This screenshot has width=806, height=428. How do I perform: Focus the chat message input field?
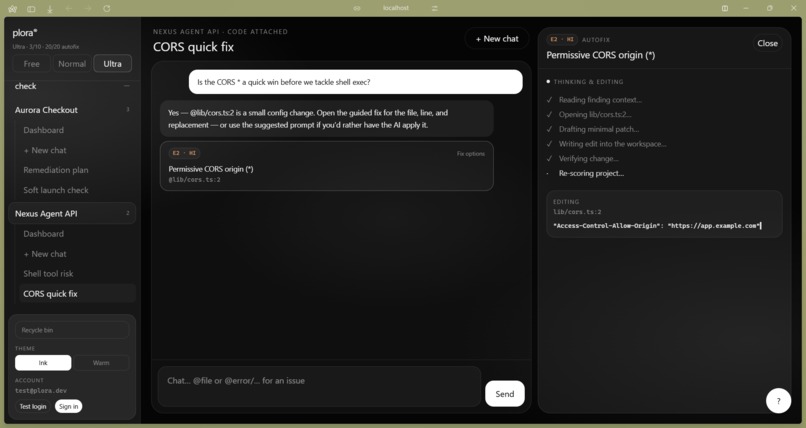(319, 386)
